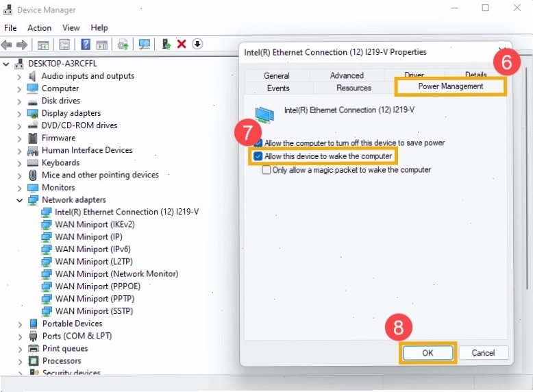The width and height of the screenshot is (533, 392).
Task: Click the Human Interface Devices icon
Action: (33, 151)
